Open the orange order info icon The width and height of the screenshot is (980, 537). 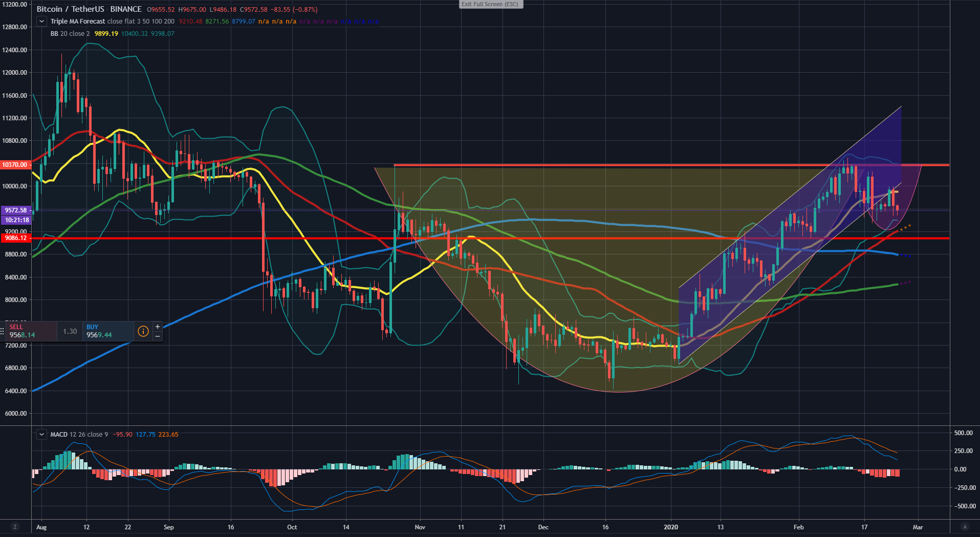143,331
